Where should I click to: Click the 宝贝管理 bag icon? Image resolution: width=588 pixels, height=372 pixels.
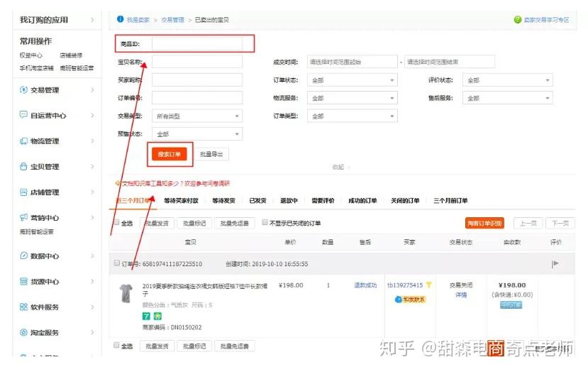[23, 166]
